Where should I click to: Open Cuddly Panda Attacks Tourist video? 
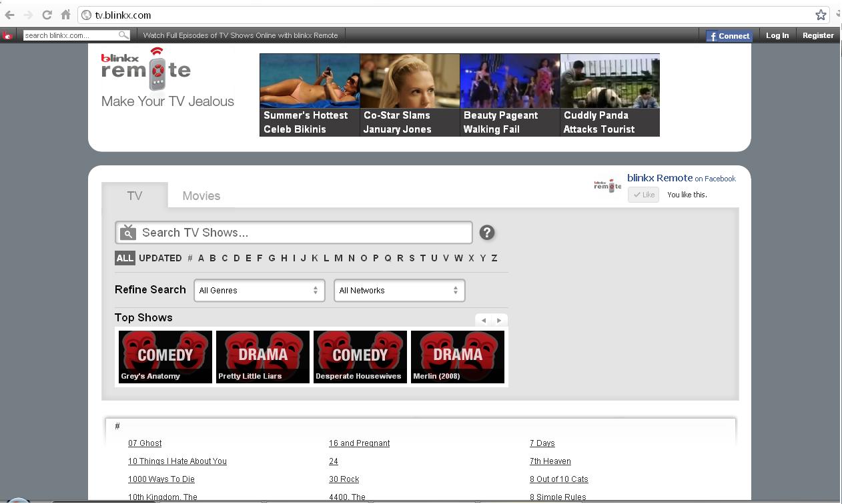coord(610,95)
